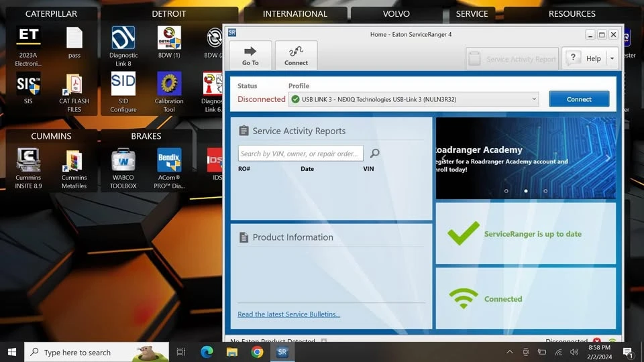
Task: Open Cummins MetaFiles shortcut
Action: point(74,169)
